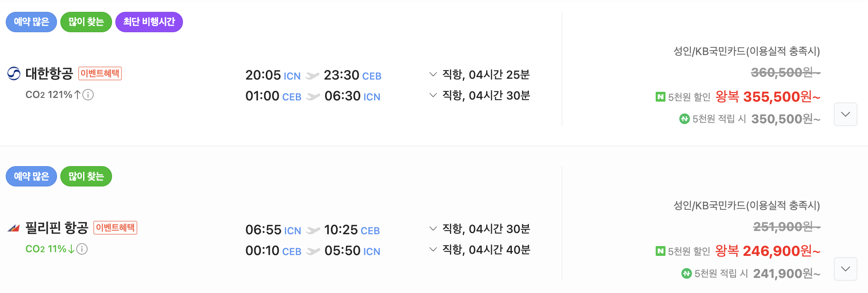Click 최단 비행시간 purple tag

(149, 22)
